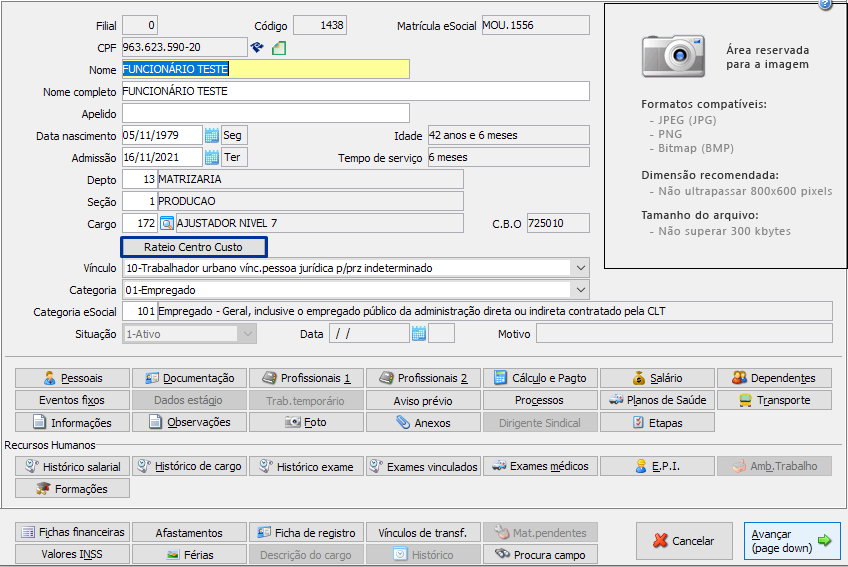Screen dimensions: 848x567
Task: Open Valores INSS button
Action: pyautogui.click(x=72, y=555)
